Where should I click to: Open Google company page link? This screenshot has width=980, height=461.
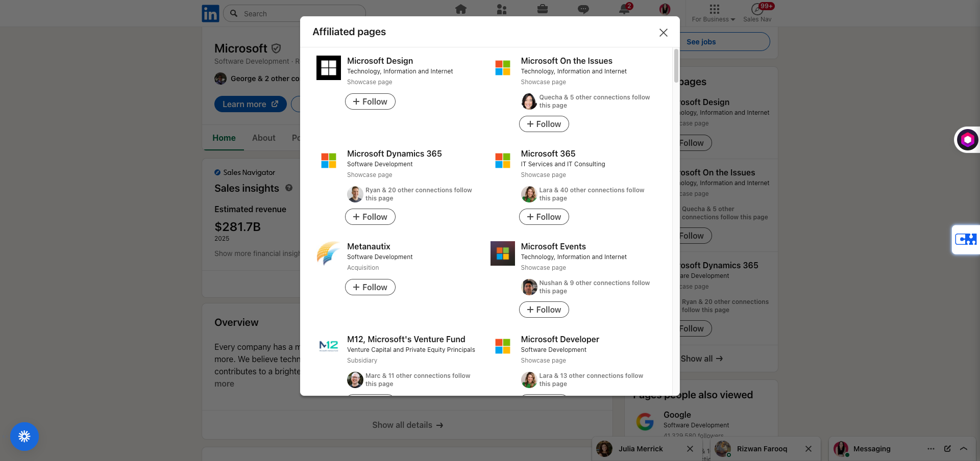coord(677,415)
